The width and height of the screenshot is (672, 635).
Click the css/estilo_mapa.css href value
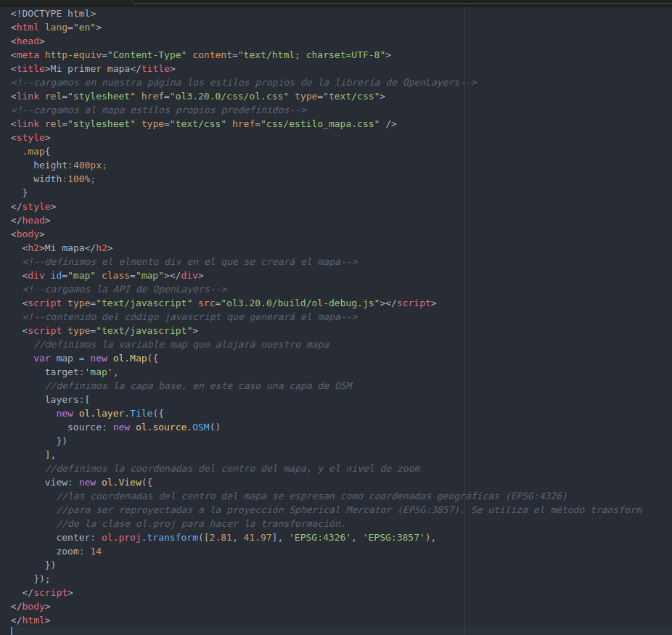click(x=320, y=124)
